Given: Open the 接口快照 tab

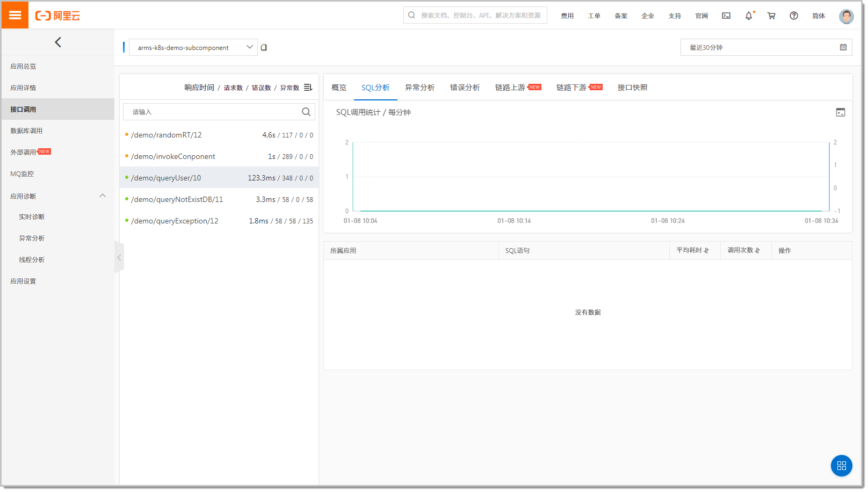Looking at the screenshot, I should (x=632, y=88).
